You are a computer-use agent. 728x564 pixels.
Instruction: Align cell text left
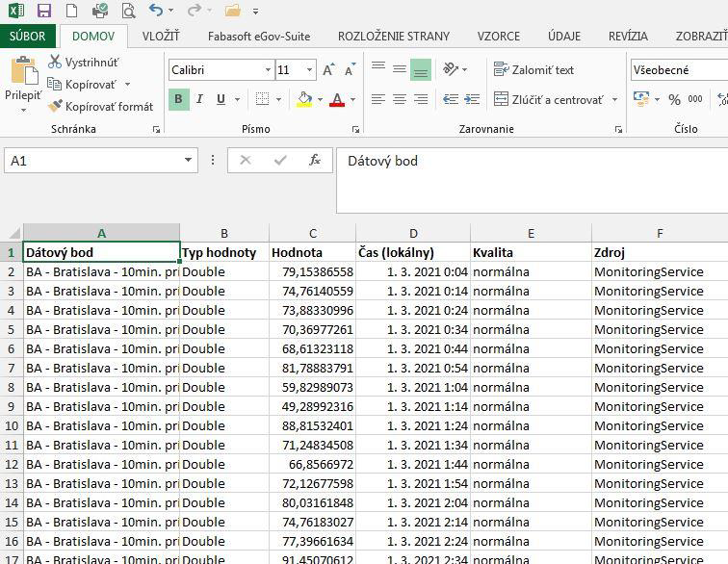(x=378, y=99)
